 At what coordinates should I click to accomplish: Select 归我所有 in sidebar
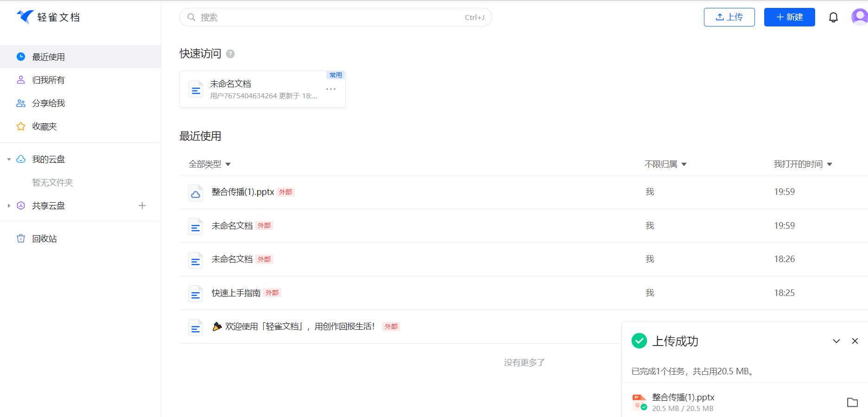click(81, 80)
